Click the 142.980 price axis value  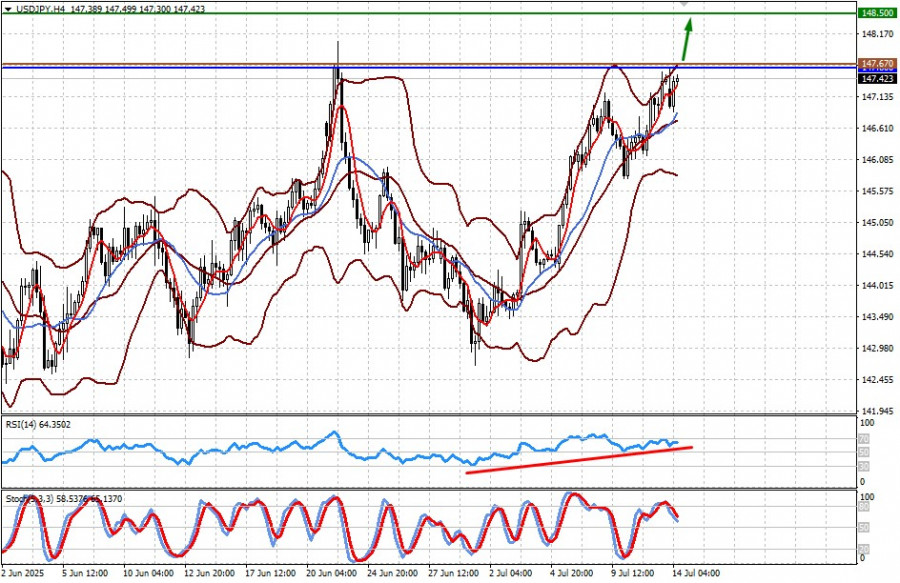click(878, 348)
